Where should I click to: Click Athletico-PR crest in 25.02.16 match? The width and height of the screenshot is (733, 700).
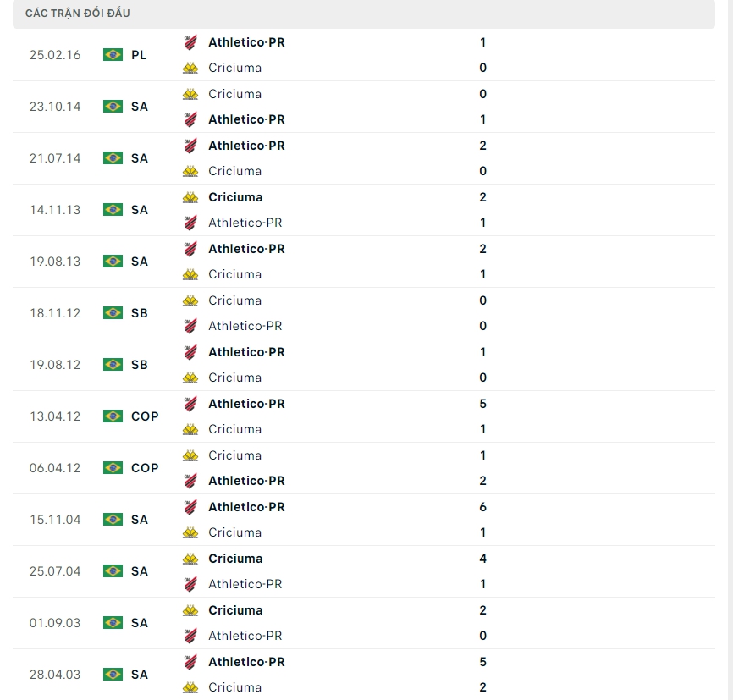190,42
